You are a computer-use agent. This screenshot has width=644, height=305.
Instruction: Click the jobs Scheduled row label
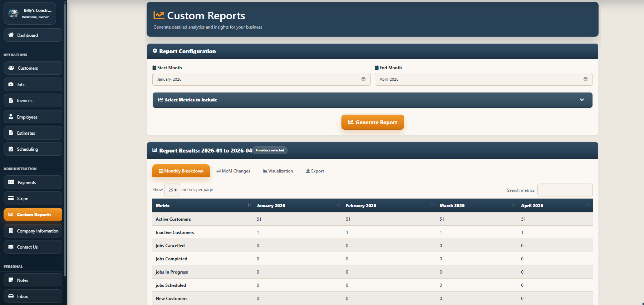(x=171, y=285)
